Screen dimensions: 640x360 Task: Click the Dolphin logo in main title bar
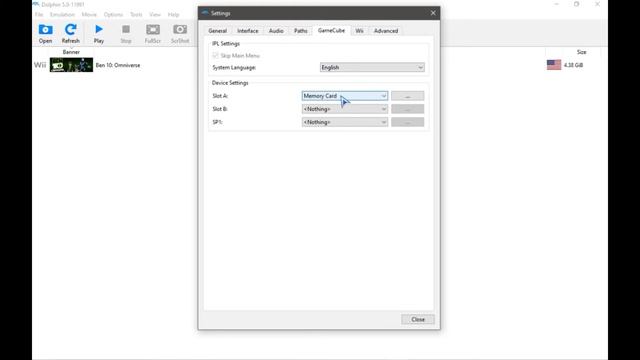point(36,4)
